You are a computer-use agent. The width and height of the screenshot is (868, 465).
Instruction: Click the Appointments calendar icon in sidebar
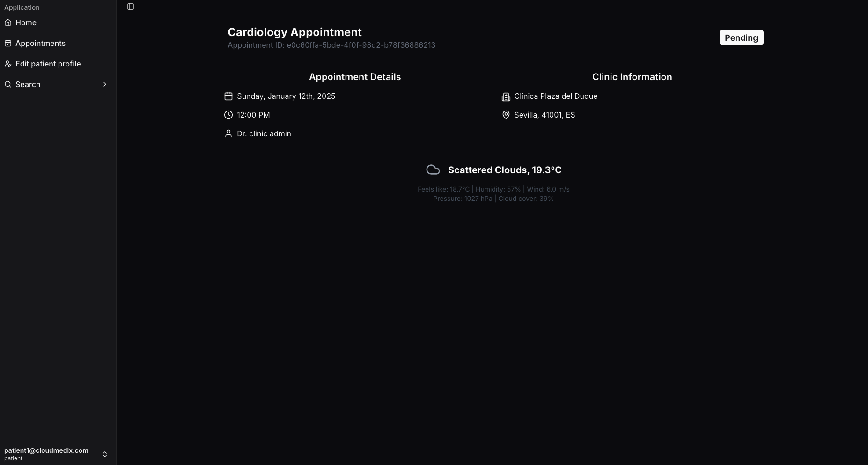(x=8, y=43)
